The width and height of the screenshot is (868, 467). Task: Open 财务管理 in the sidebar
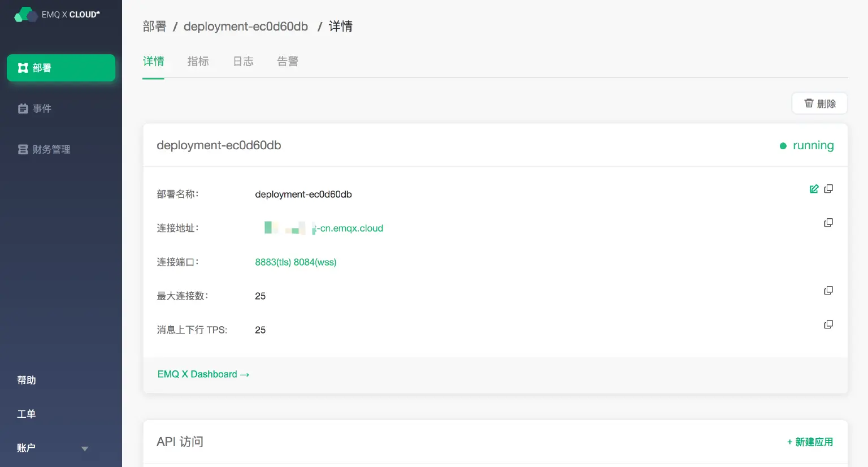(x=44, y=149)
